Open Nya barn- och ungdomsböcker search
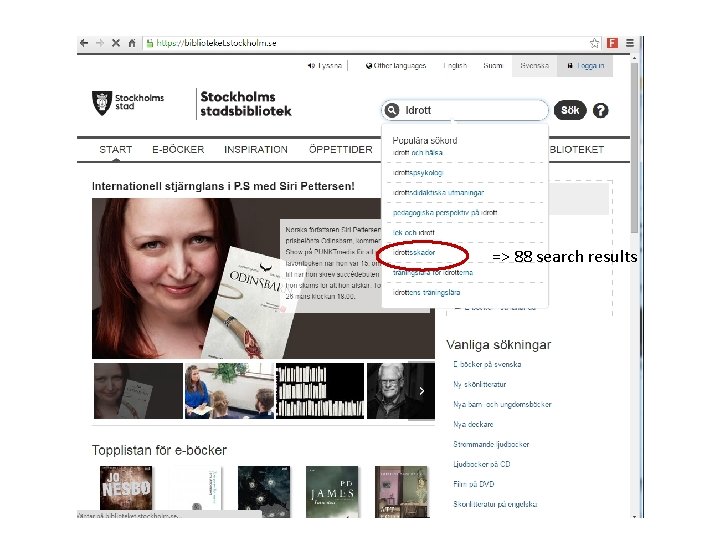The width and height of the screenshot is (720, 540). point(502,405)
